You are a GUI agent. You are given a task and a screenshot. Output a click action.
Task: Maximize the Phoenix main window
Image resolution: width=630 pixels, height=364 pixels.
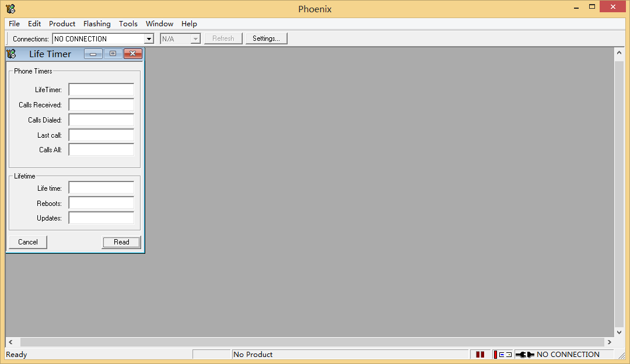[x=592, y=7]
